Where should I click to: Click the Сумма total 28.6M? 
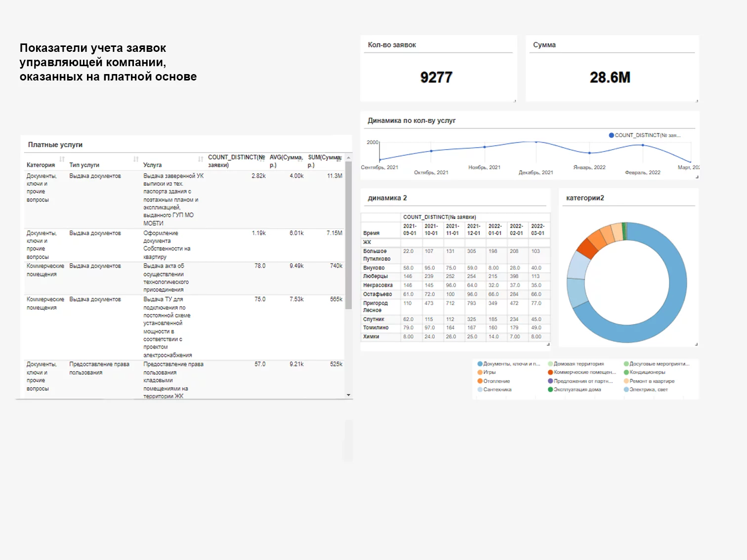click(x=610, y=78)
